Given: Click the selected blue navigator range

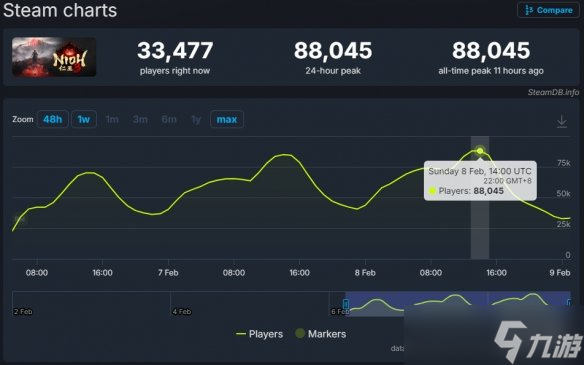Looking at the screenshot, I should point(458,304).
